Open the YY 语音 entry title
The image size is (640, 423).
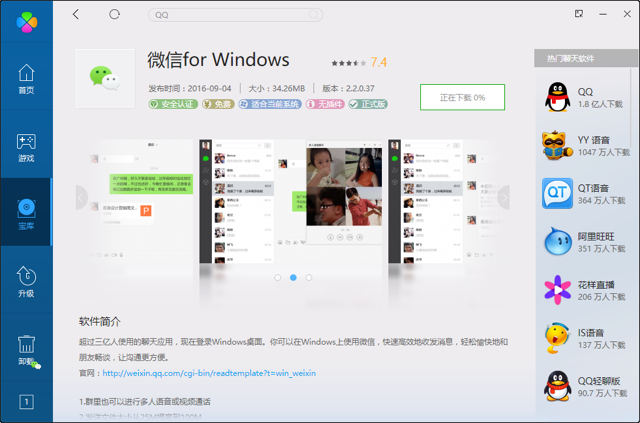tap(593, 140)
